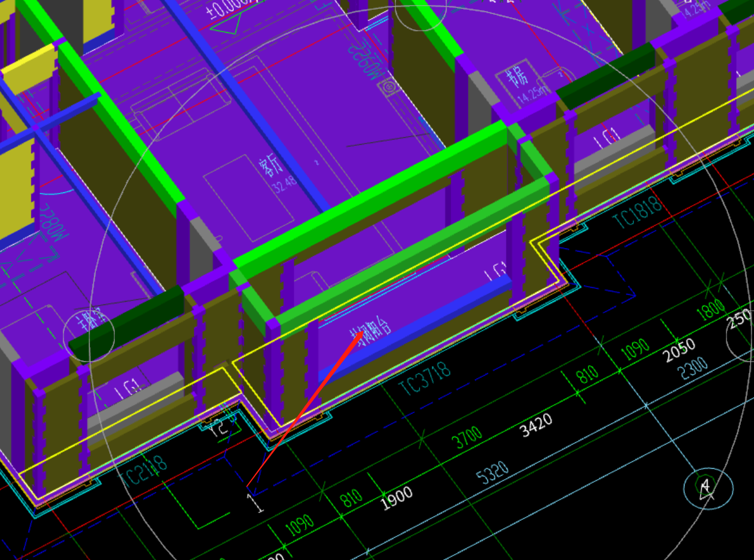This screenshot has height=560, width=754.
Task: Select the 1900 dimension text
Action: pyautogui.click(x=397, y=498)
